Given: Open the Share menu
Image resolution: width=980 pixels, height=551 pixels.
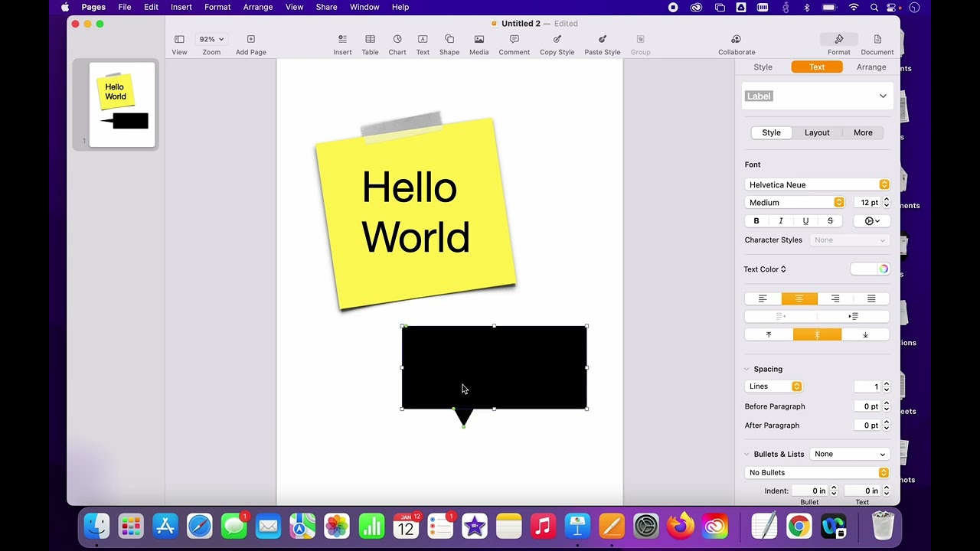Looking at the screenshot, I should click(x=326, y=7).
